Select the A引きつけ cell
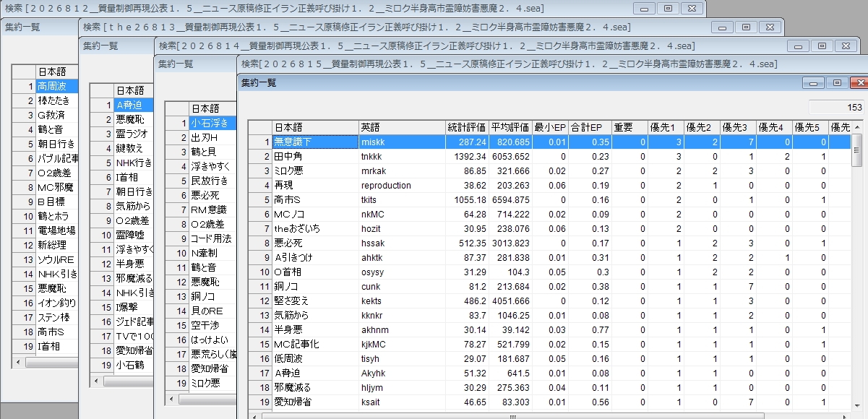 pos(314,258)
